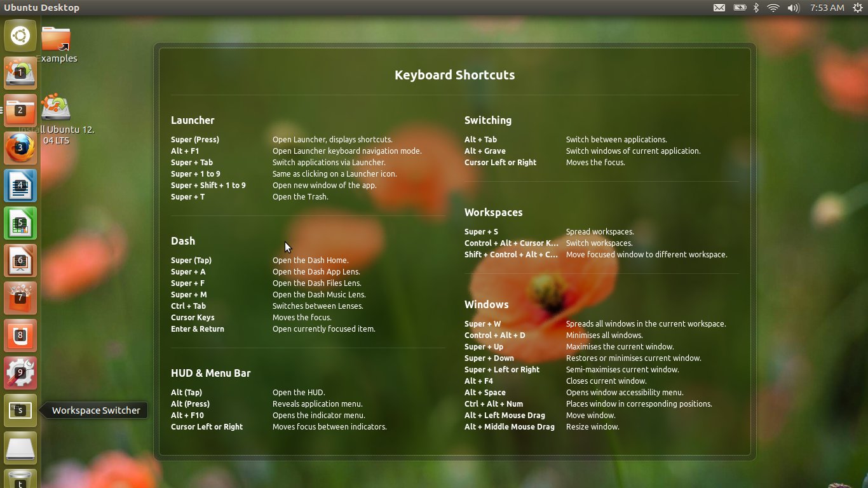Click the Alt + Middle Mouse Drag text

click(x=510, y=427)
